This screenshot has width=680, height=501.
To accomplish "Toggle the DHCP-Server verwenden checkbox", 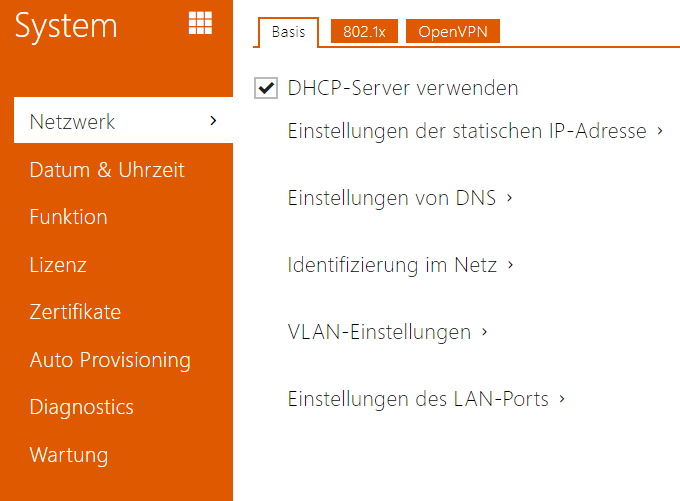I will pyautogui.click(x=266, y=88).
